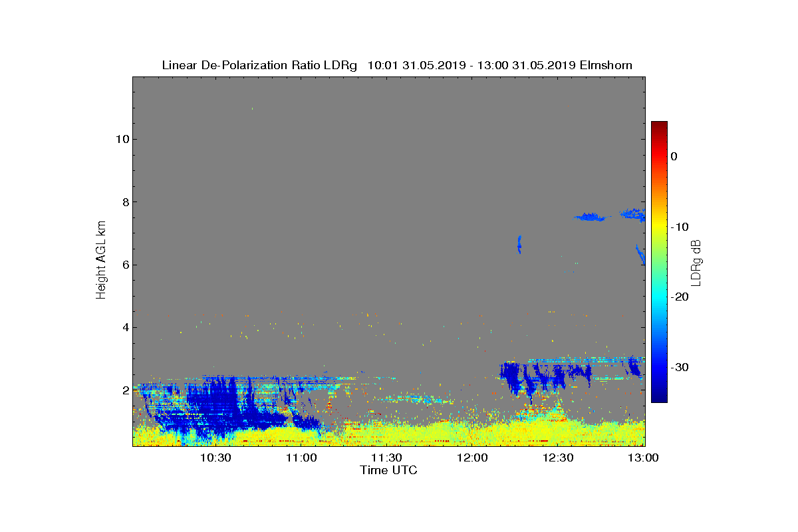Click the colorbar value -10

pos(679,227)
